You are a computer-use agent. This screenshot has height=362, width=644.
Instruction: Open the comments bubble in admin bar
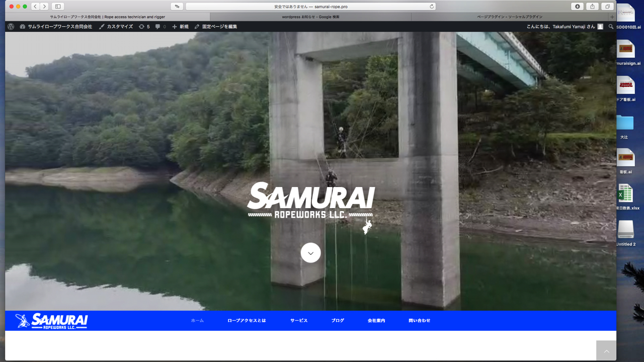(160, 27)
